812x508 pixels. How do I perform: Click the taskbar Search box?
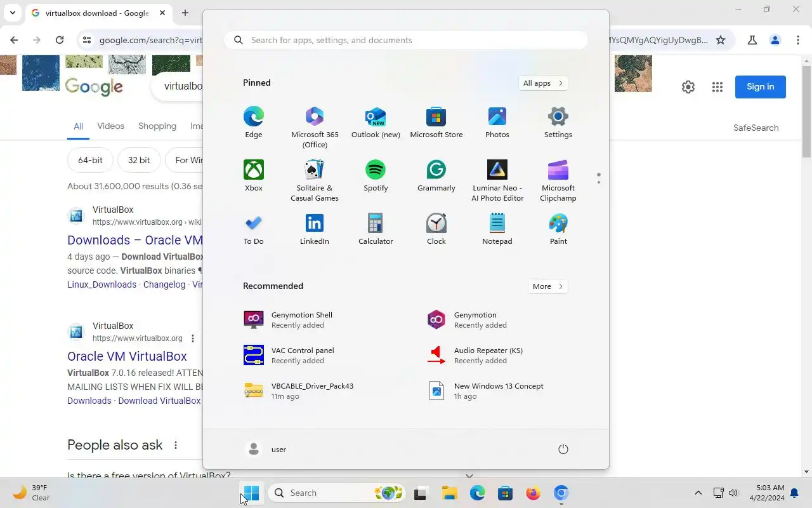(x=336, y=493)
